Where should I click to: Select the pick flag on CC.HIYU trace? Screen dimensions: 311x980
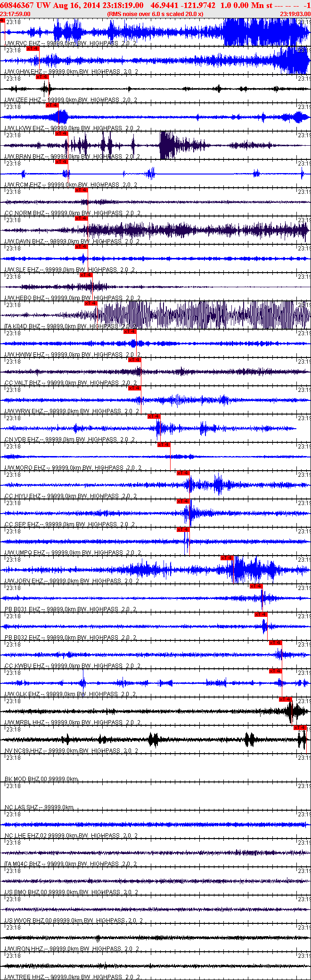point(183,473)
